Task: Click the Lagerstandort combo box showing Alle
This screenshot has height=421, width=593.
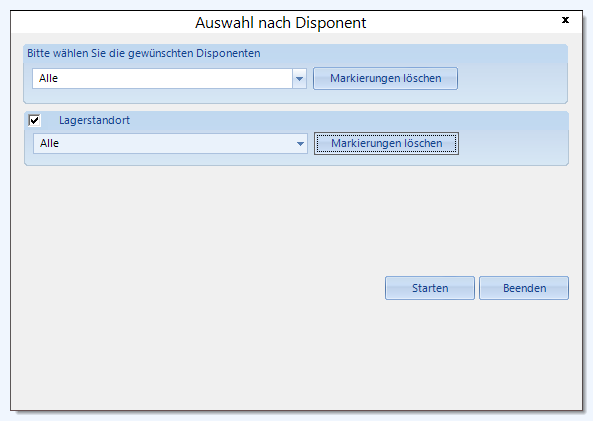Action: click(x=170, y=144)
